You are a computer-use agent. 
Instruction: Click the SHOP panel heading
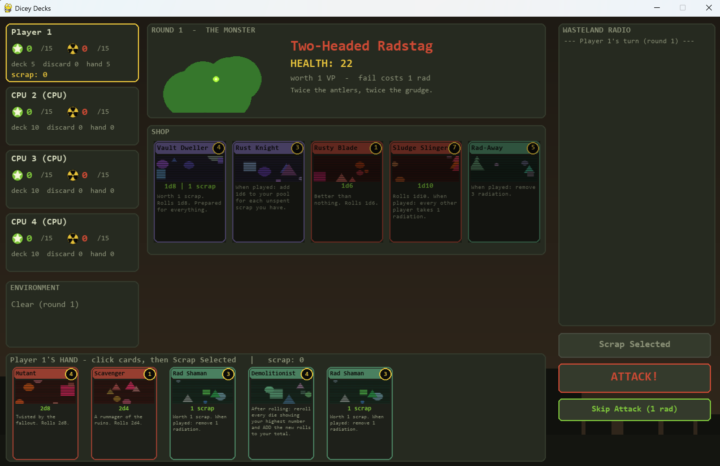click(160, 132)
